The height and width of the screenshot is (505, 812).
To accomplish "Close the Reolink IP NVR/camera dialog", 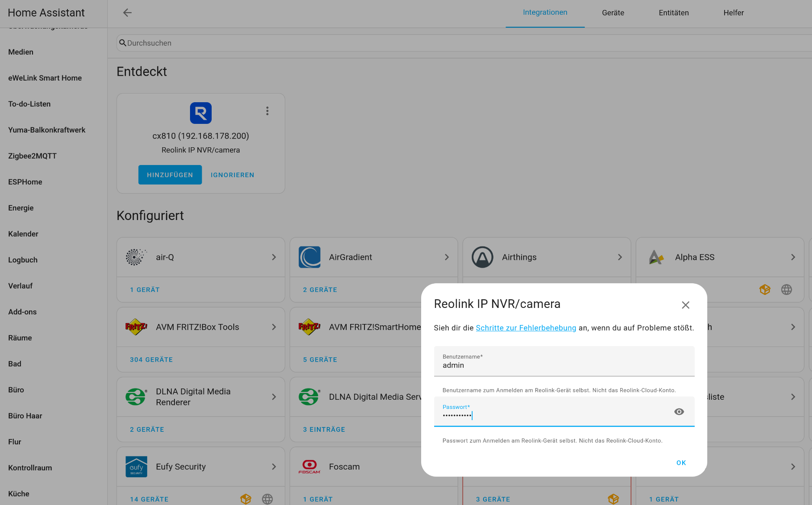I will (686, 305).
